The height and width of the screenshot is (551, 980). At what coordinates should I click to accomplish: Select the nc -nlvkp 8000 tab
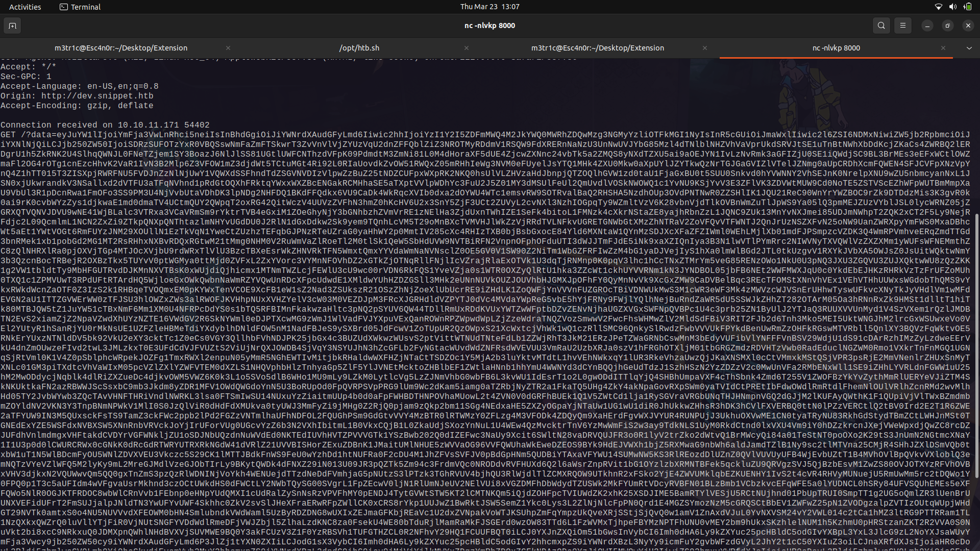836,47
